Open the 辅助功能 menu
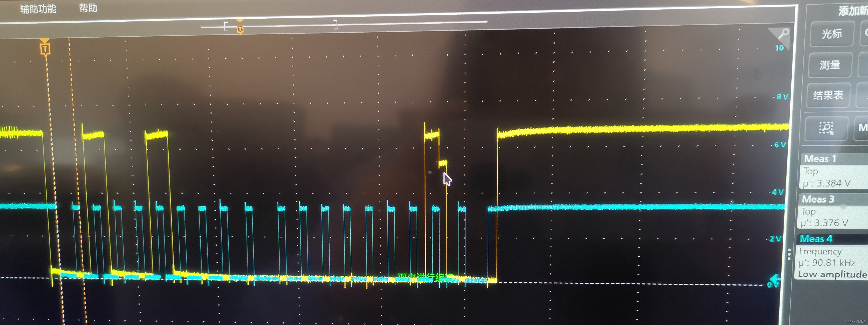The height and width of the screenshot is (325, 868). [x=38, y=9]
